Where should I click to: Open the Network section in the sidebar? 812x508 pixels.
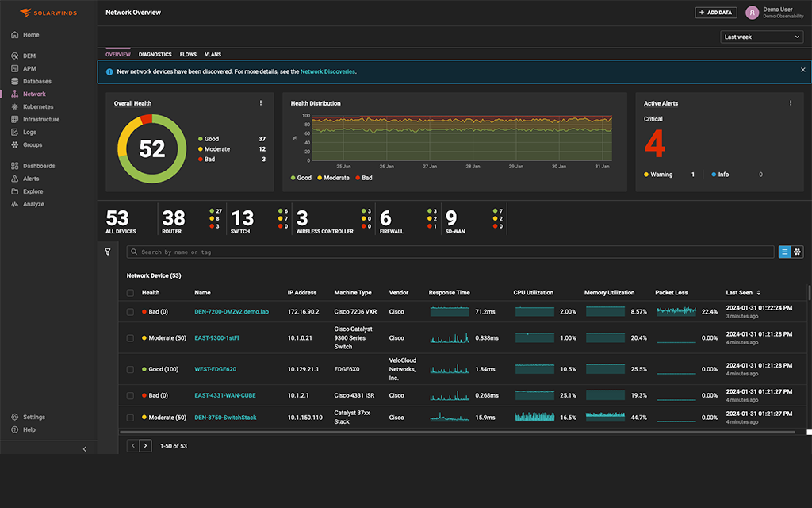[x=32, y=94]
